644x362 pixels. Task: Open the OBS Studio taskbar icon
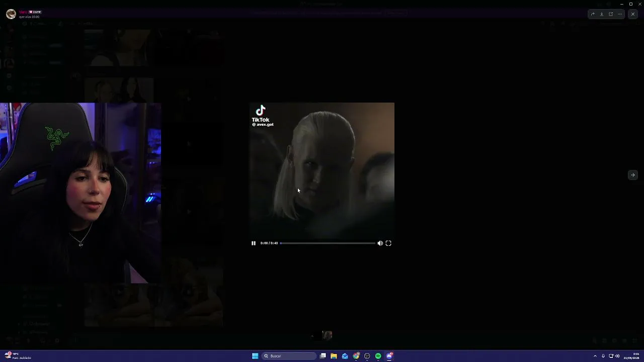pos(367,356)
